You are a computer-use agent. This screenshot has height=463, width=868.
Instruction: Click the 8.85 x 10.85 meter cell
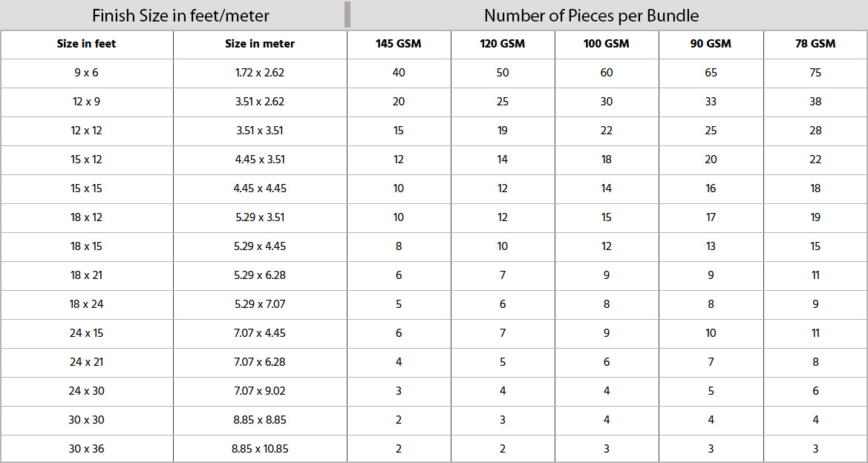tap(260, 449)
